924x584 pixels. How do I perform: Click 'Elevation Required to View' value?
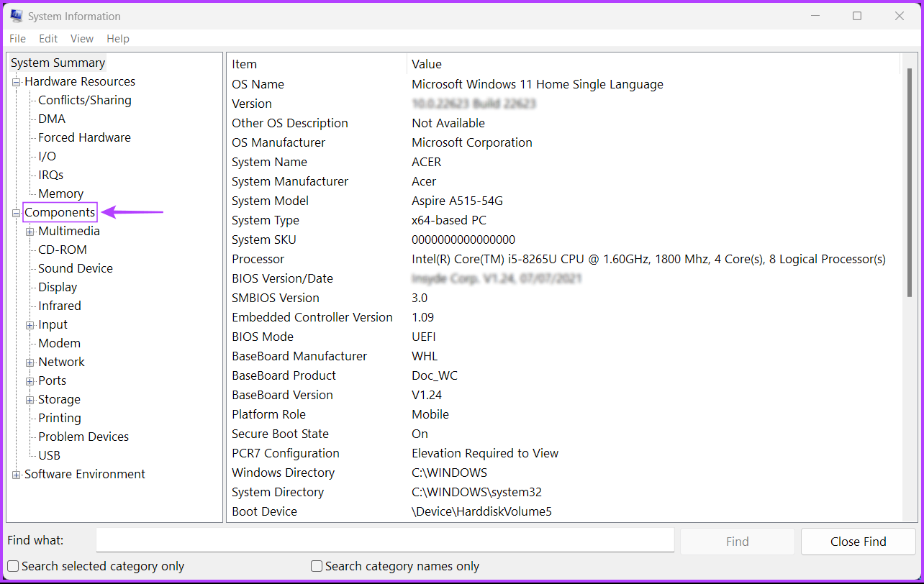pyautogui.click(x=485, y=453)
